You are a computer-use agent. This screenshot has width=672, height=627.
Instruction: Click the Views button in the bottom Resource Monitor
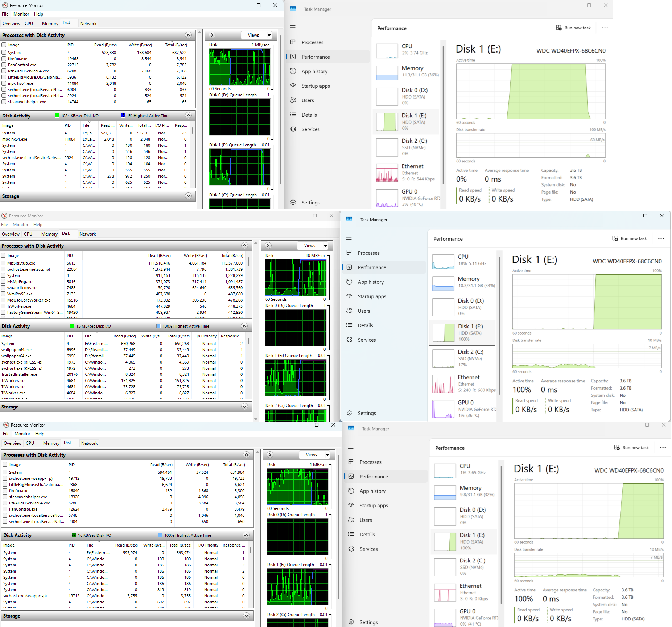(x=312, y=454)
